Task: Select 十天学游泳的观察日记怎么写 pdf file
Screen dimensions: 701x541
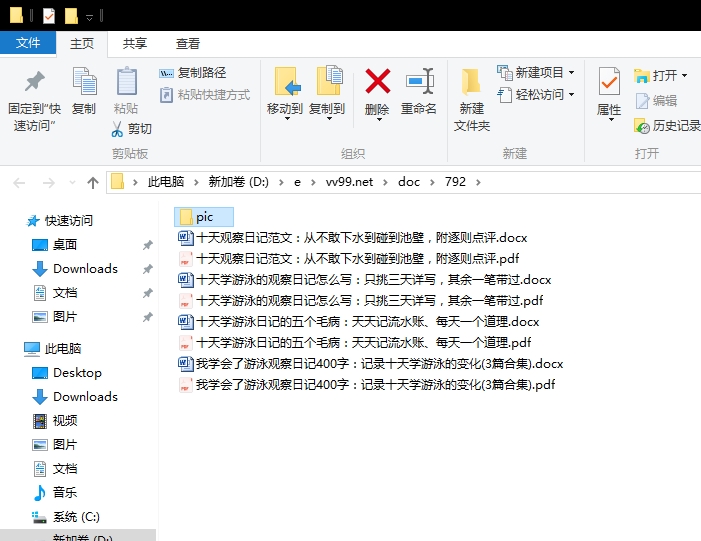Action: (x=361, y=300)
